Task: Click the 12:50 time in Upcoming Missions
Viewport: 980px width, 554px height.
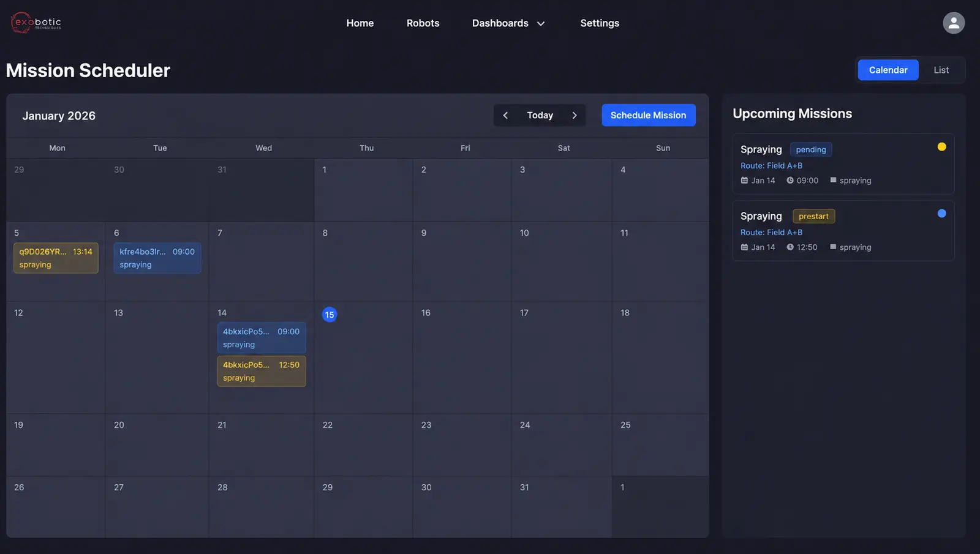Action: (x=807, y=247)
